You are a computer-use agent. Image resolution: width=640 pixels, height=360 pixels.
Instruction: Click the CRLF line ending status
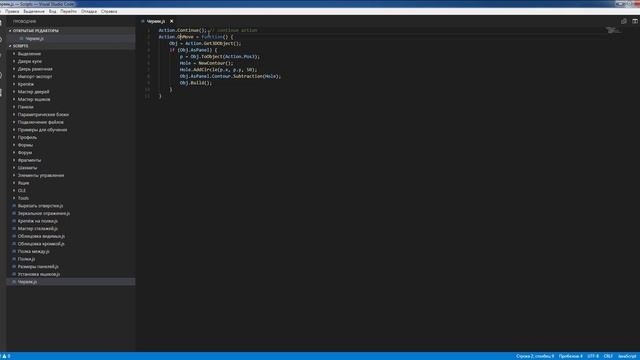click(608, 356)
